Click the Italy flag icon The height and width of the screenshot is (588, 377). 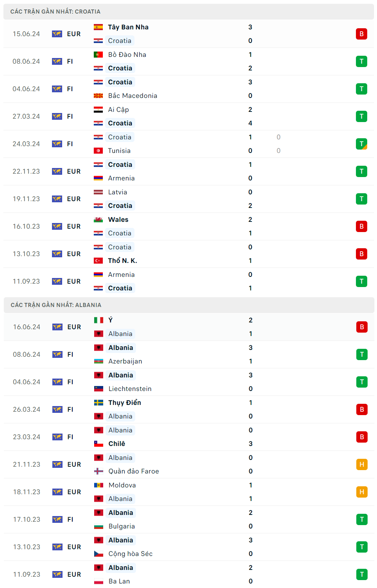[x=99, y=320]
